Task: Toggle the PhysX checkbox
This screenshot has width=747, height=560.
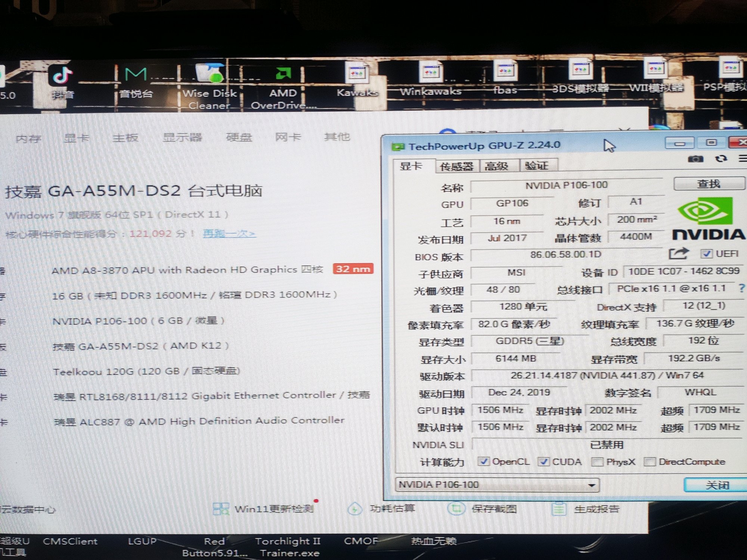Action: click(597, 462)
